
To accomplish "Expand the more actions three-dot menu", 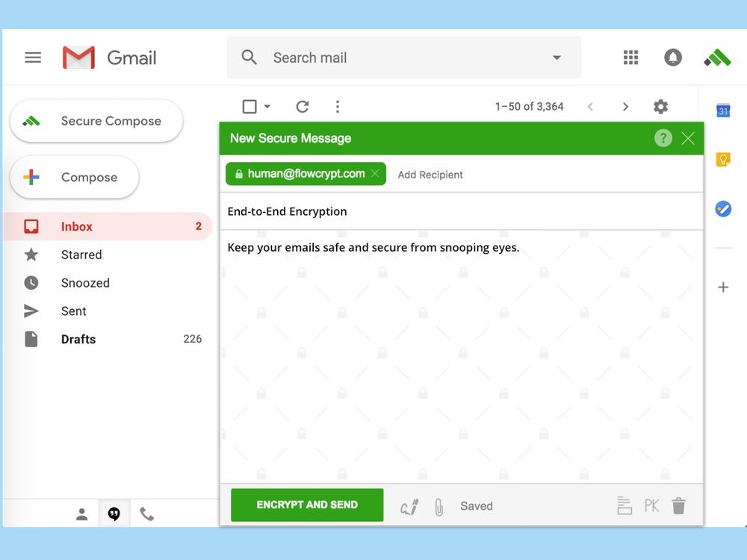I will tap(338, 106).
